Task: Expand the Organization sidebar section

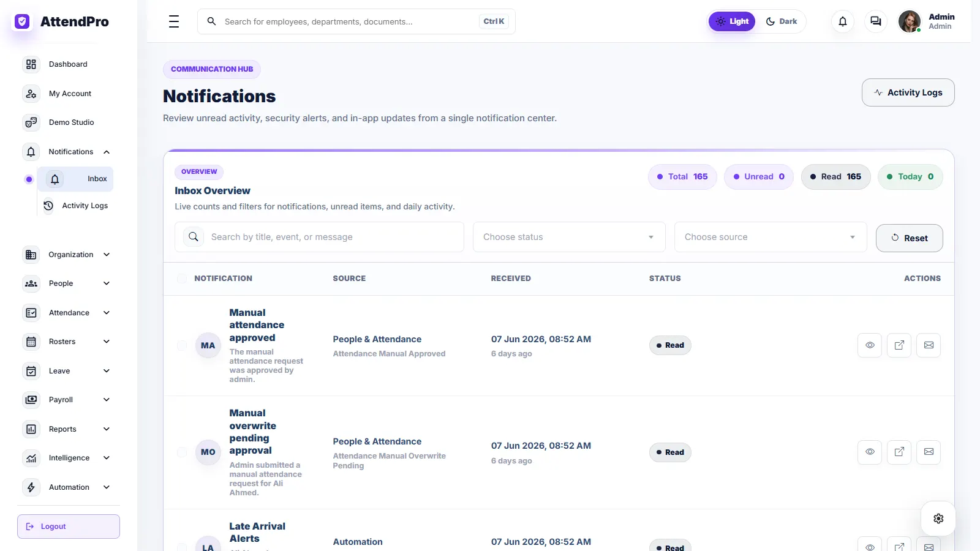Action: (107, 255)
